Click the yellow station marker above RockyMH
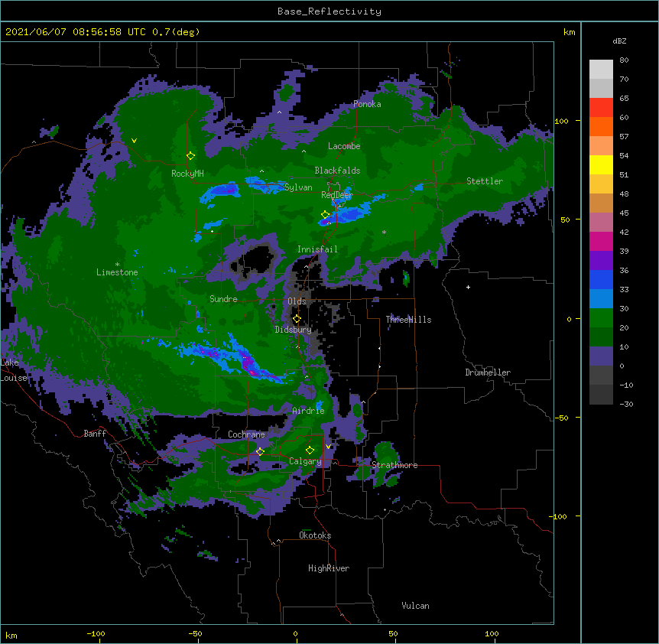The height and width of the screenshot is (644, 659). coord(190,156)
